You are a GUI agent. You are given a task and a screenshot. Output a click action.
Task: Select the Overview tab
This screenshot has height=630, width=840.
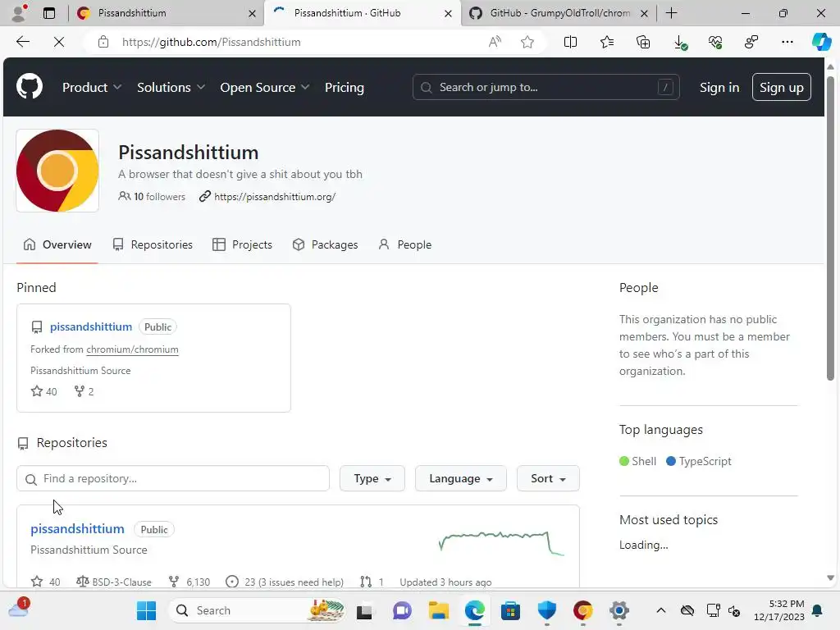[x=57, y=244]
